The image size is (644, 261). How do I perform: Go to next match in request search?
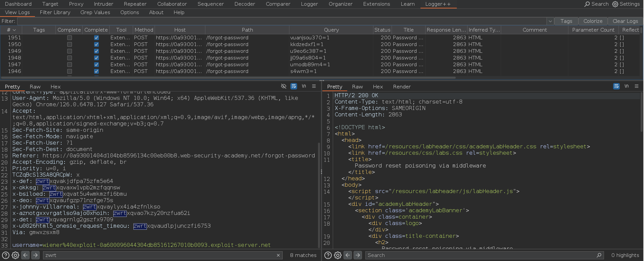(35, 255)
